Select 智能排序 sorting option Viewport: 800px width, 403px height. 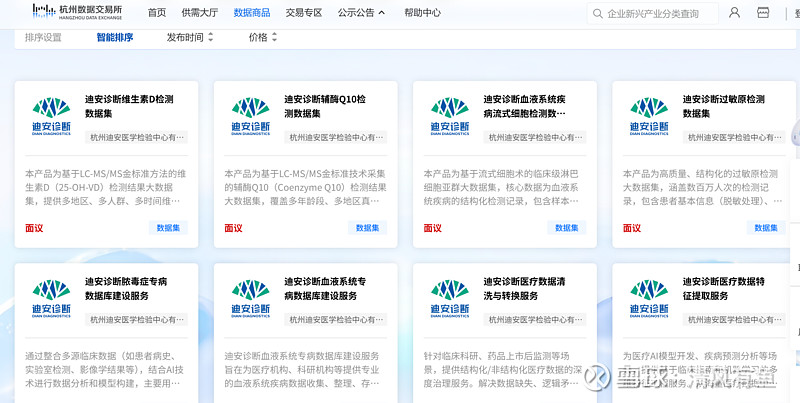click(x=115, y=37)
